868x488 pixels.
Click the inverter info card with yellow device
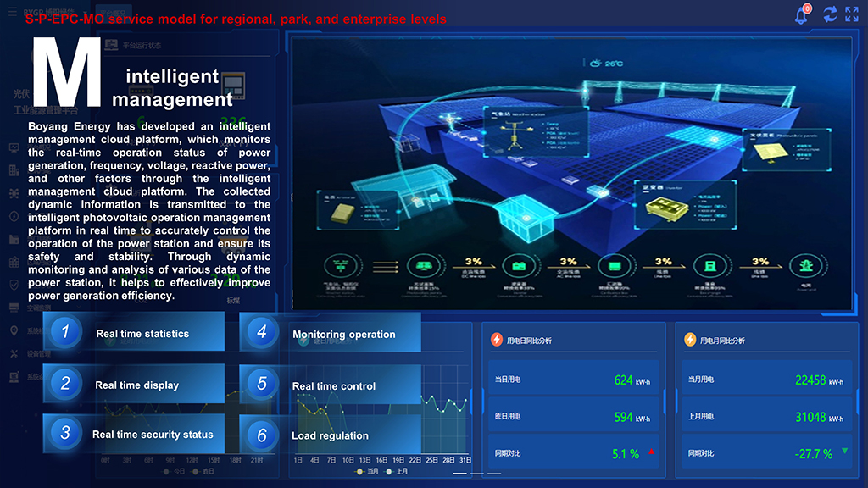click(x=668, y=205)
